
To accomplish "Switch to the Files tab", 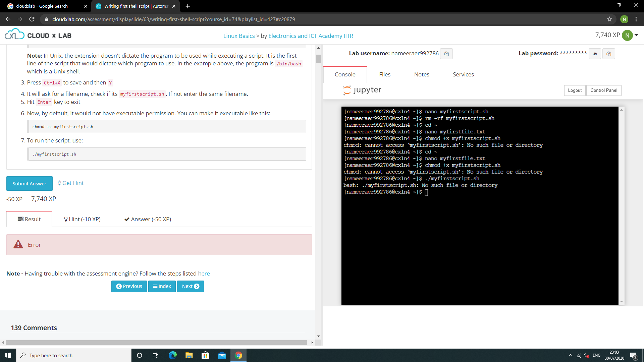I will click(384, 74).
